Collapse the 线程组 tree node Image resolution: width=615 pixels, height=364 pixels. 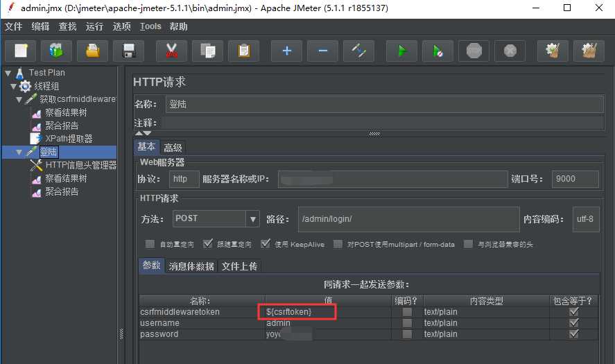pos(14,86)
